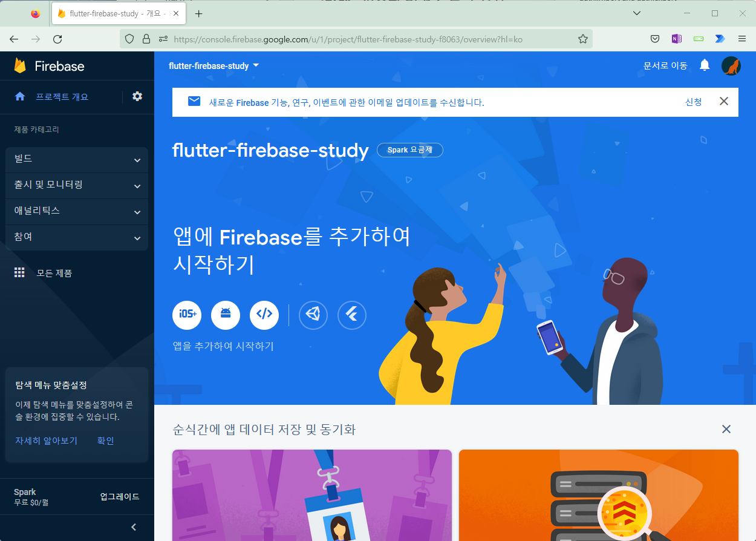
Task: Open a new browser tab with plus
Action: pos(198,13)
